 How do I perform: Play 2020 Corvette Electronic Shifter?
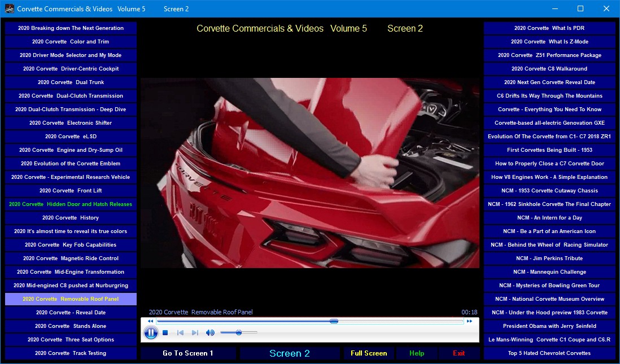point(71,123)
